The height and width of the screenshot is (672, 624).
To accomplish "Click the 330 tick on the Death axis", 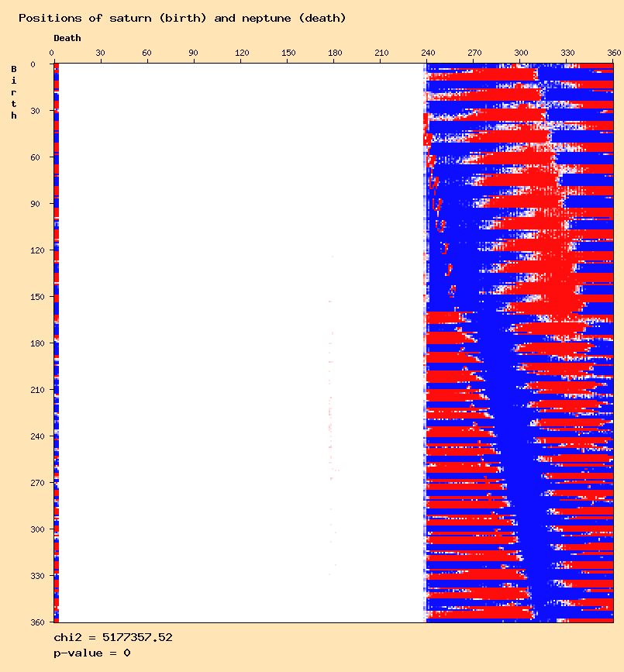I will click(x=567, y=53).
